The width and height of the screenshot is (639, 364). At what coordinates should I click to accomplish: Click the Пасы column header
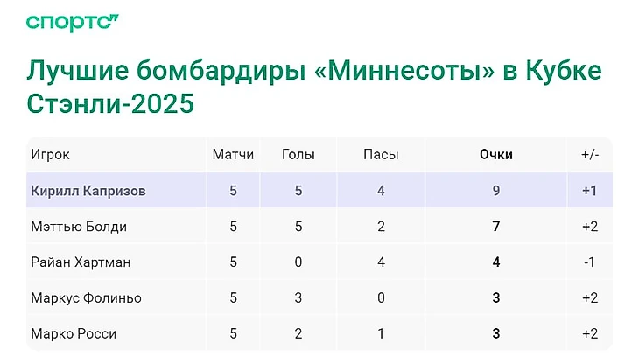tap(381, 155)
